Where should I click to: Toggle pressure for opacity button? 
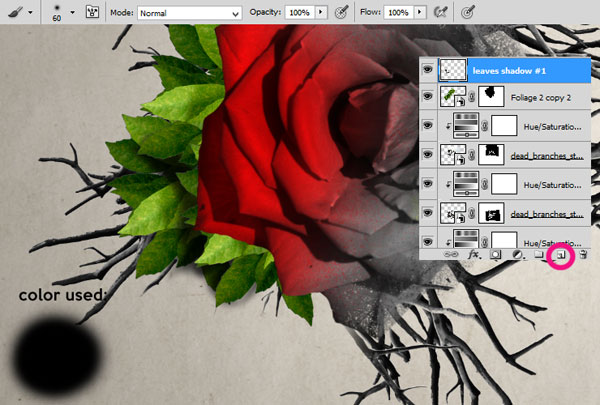tap(341, 13)
